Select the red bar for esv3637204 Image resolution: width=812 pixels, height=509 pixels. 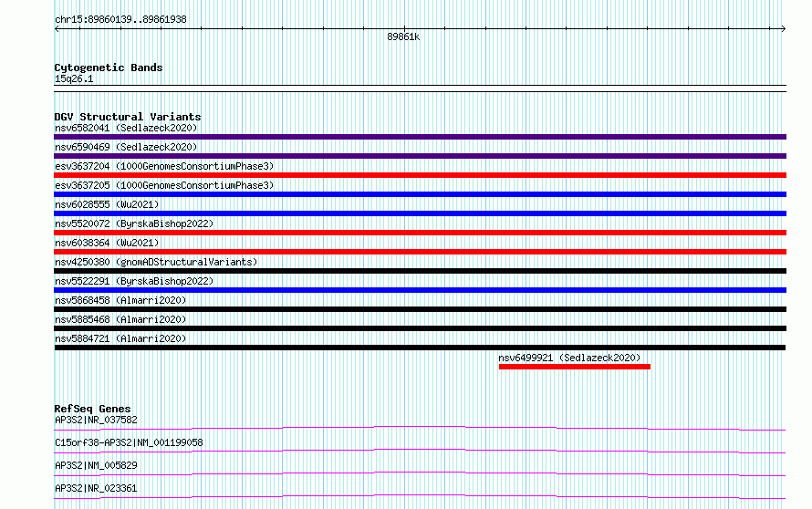point(420,175)
